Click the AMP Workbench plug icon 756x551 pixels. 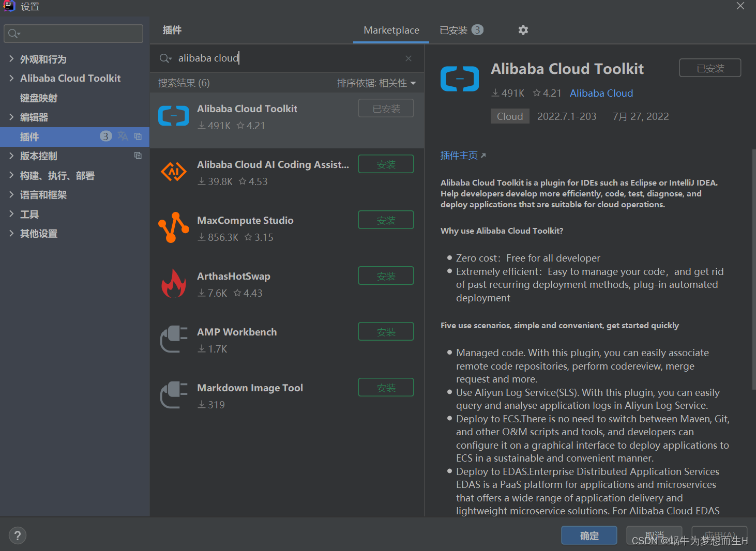tap(174, 339)
